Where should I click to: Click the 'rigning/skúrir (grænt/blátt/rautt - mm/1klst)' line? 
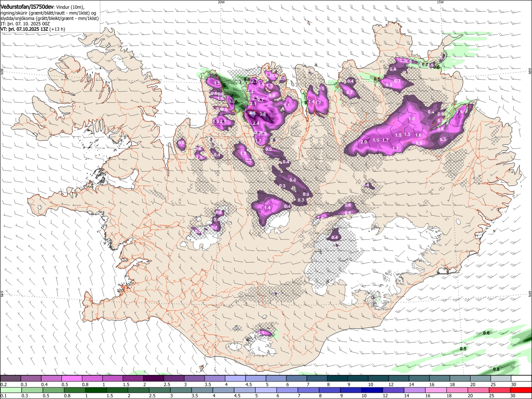tap(48, 13)
